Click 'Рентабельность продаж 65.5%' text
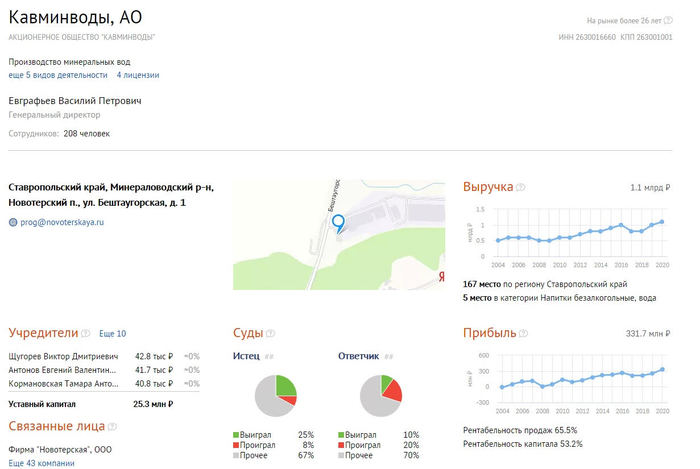The width and height of the screenshot is (700, 469). [520, 431]
